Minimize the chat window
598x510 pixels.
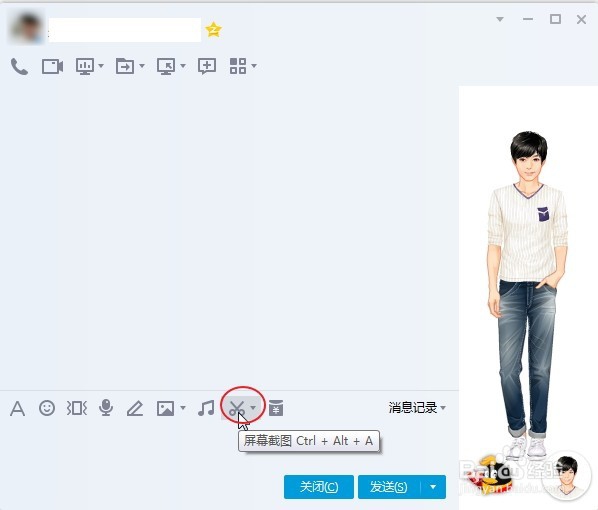pos(528,19)
